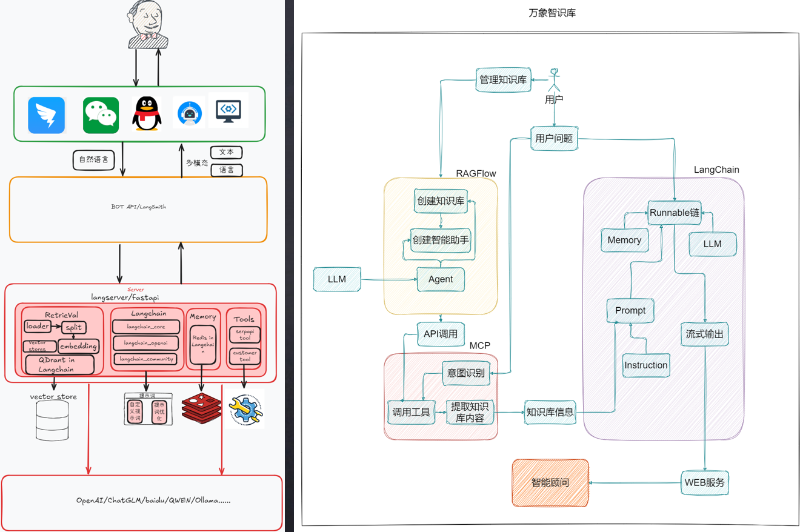Select the 用户问题 node
800x532 pixels.
coord(553,139)
